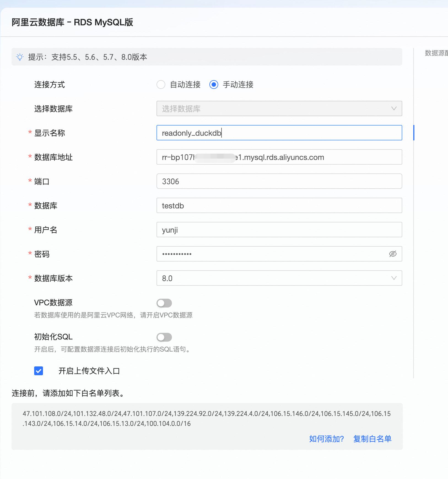Click the 阿里云数据库 - RDS MySQL版 title
Screen dimensions: 448x479
pyautogui.click(x=72, y=22)
